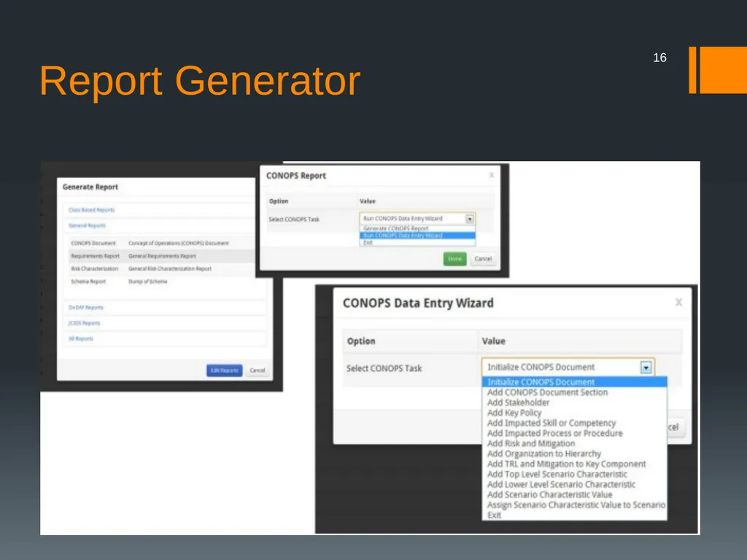Select Risk Characterization report row

pos(162,269)
